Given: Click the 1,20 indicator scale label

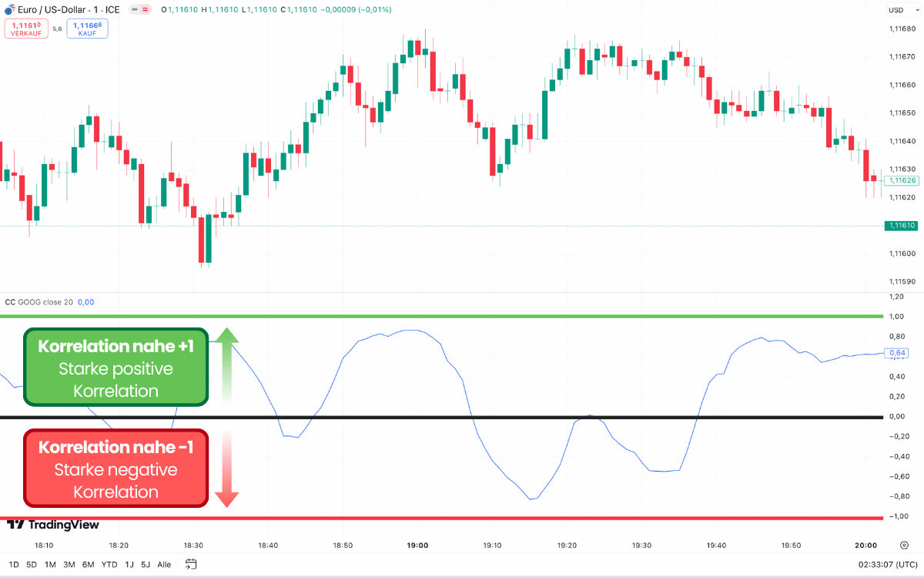Looking at the screenshot, I should click(x=896, y=296).
